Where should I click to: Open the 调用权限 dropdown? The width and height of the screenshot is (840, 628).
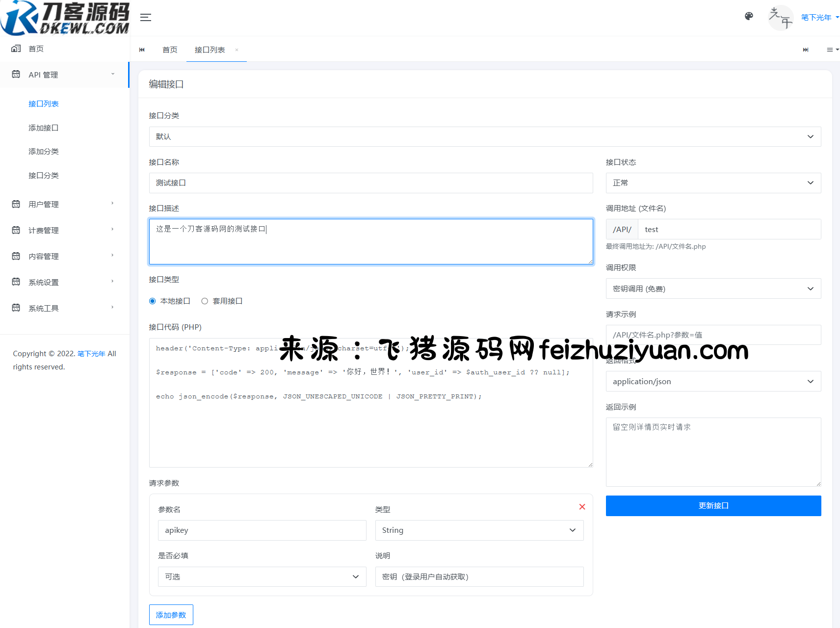pos(713,289)
